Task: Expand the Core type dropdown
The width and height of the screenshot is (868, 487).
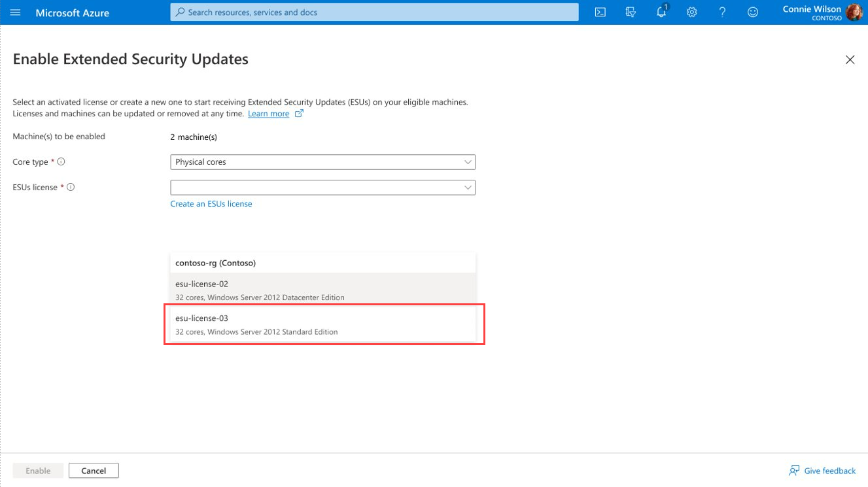Action: [322, 162]
